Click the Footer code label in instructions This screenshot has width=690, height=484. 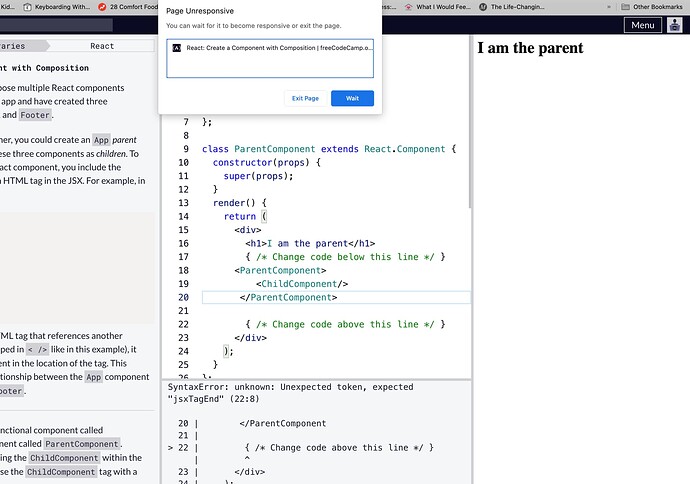coord(35,115)
